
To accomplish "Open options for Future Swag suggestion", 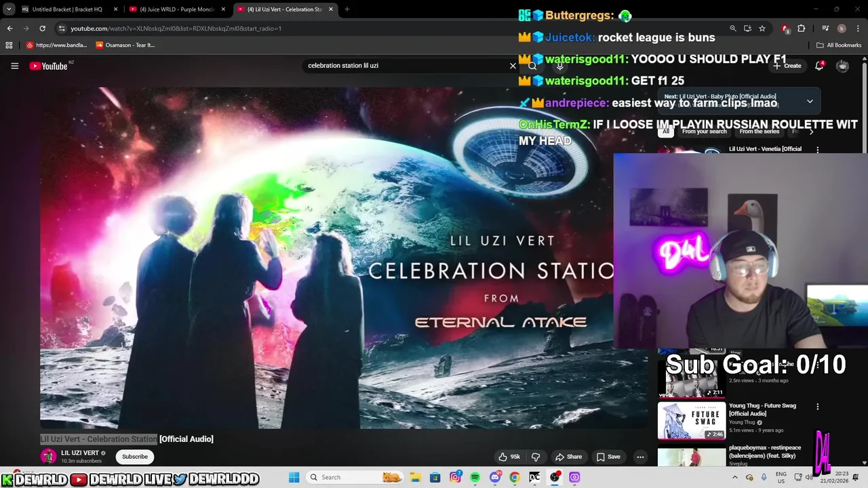I will (x=817, y=407).
